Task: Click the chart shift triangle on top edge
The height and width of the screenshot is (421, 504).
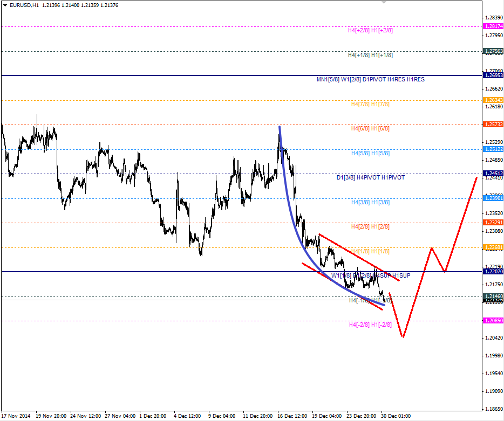Action: tap(384, 2)
